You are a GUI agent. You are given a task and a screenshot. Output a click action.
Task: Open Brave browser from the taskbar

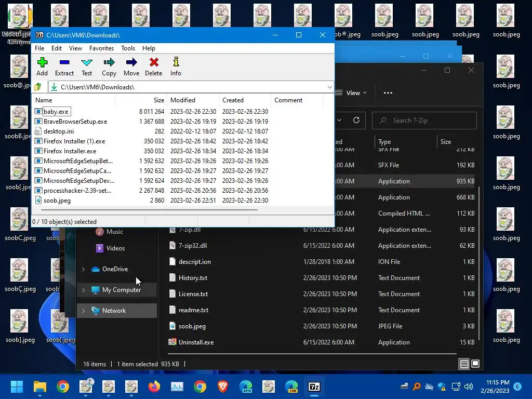point(222,387)
